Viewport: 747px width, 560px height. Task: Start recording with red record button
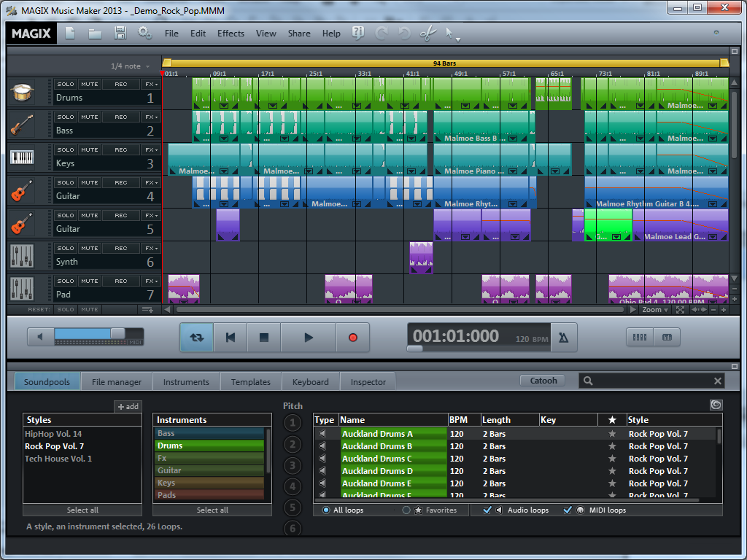click(x=352, y=338)
